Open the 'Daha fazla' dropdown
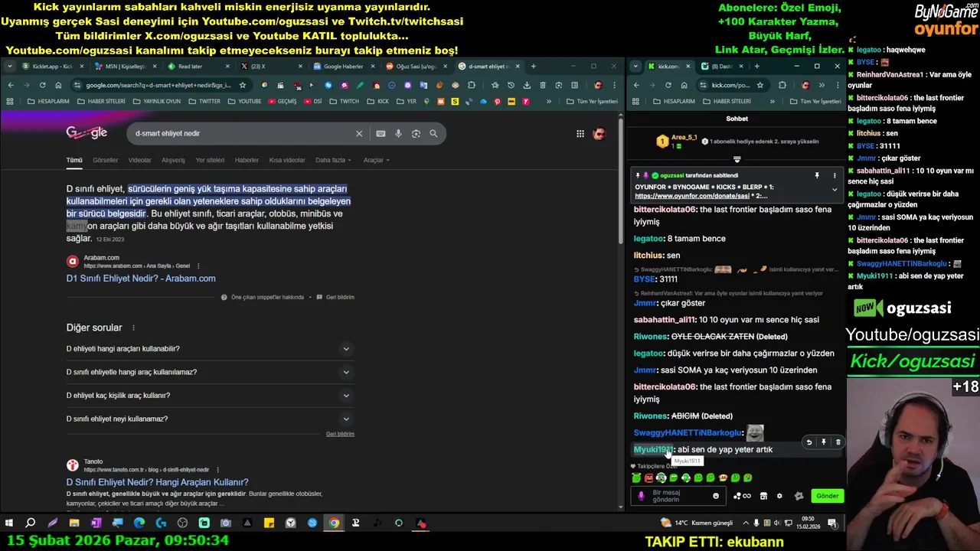This screenshot has width=980, height=551. 334,160
